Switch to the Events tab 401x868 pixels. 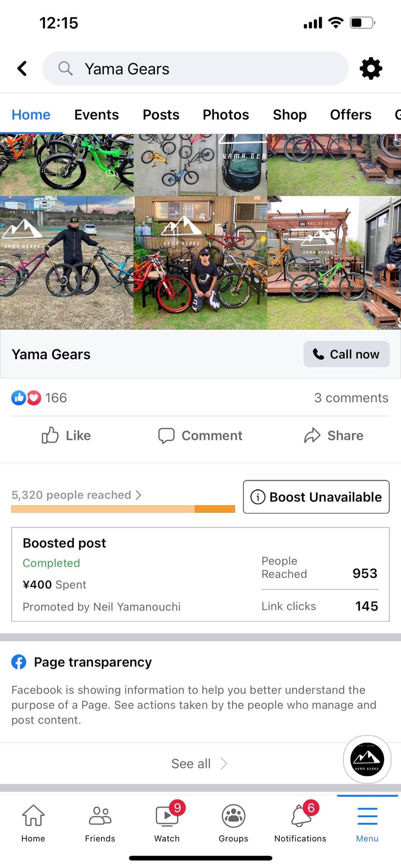coord(97,115)
